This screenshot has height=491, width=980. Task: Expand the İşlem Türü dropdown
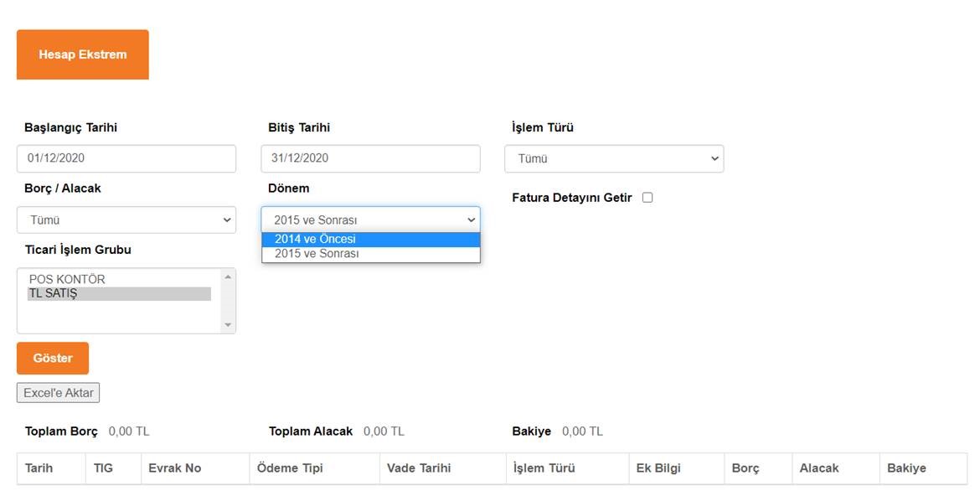(x=614, y=159)
